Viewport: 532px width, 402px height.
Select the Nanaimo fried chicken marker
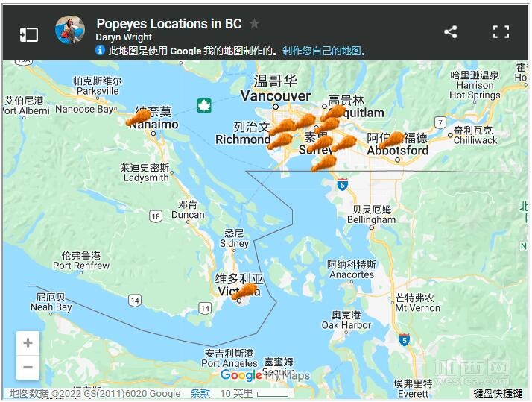point(139,118)
